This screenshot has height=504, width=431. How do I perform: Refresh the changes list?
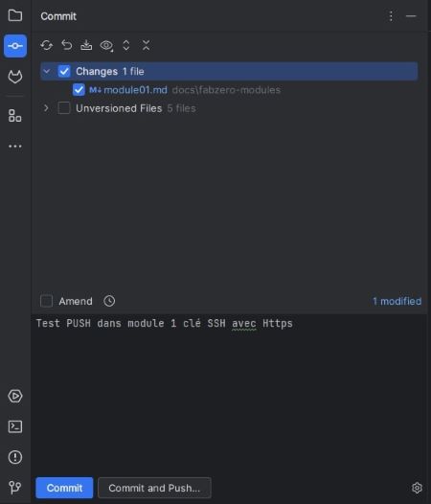[x=47, y=45]
